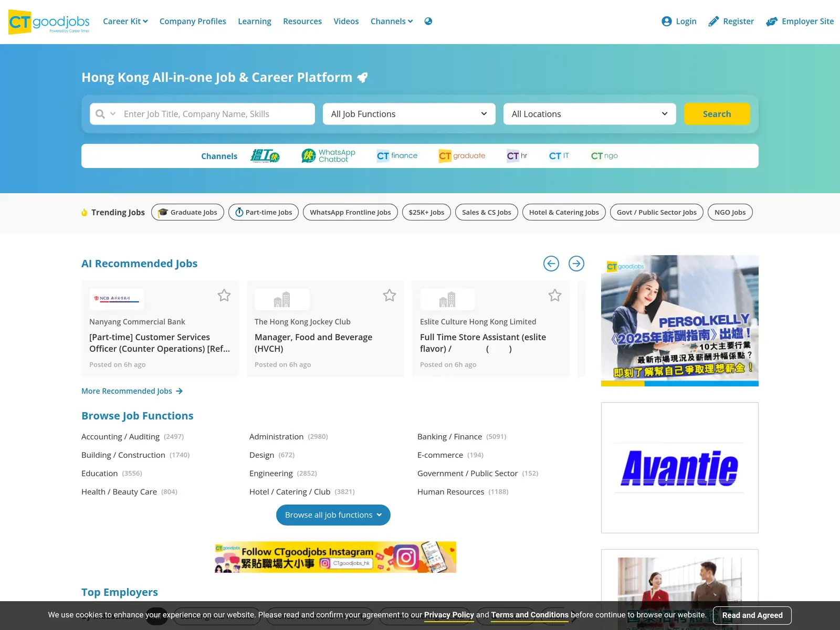Expand the search type chevron
The width and height of the screenshot is (840, 630).
click(x=113, y=114)
